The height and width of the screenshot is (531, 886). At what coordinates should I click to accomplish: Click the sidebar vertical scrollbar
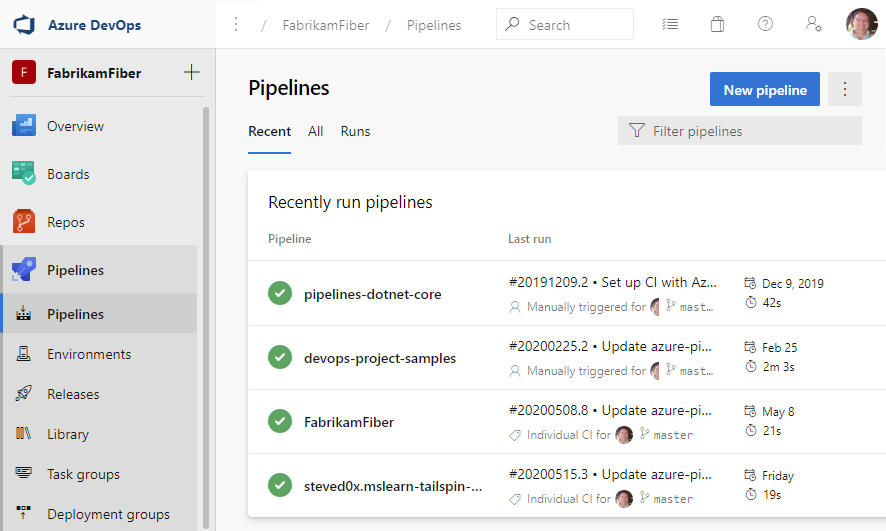point(206,316)
